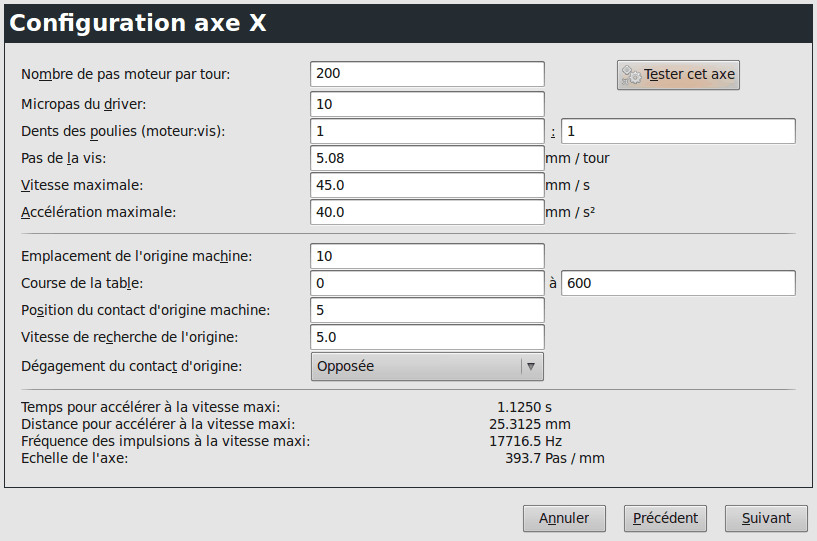Edit the Micropas du driver field
Screen dimensions: 817x541
tap(427, 104)
